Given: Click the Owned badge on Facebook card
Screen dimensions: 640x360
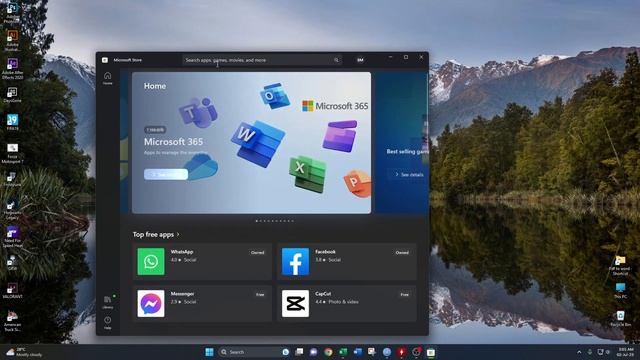Looking at the screenshot, I should (x=402, y=253).
